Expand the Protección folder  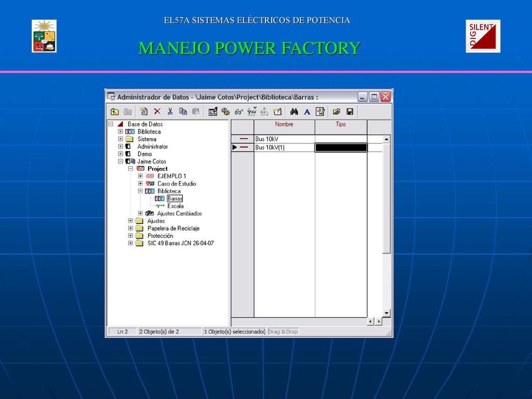130,236
